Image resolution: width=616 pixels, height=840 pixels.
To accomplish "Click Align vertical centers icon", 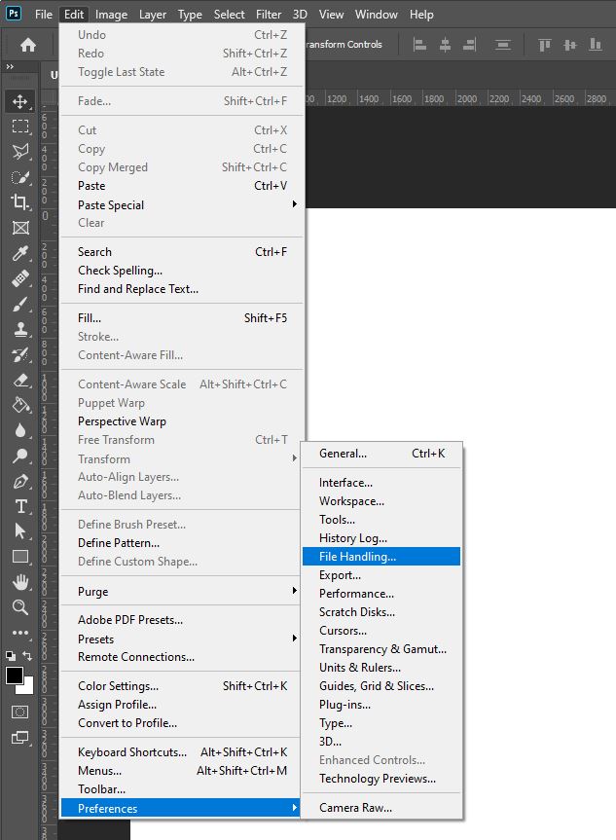I will coord(570,45).
